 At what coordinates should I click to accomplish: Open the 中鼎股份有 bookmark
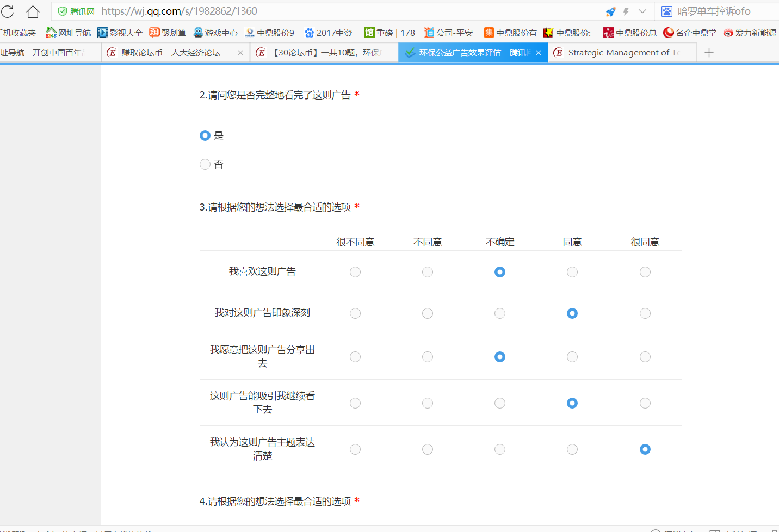pos(510,33)
